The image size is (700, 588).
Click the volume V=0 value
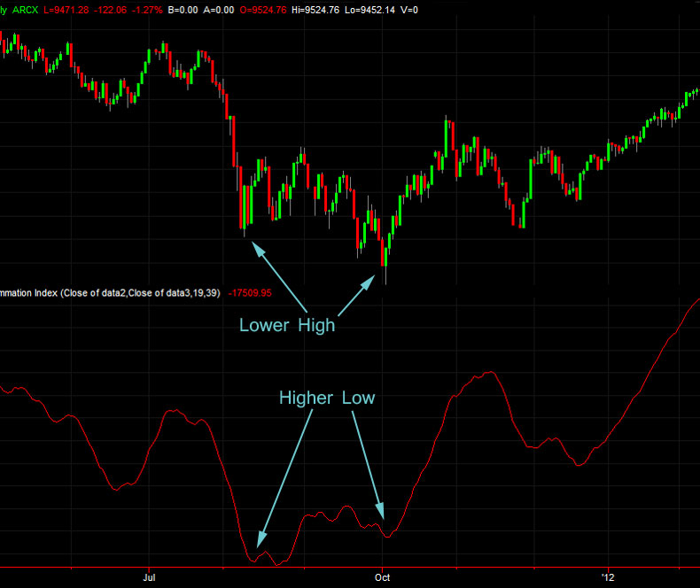click(x=409, y=10)
